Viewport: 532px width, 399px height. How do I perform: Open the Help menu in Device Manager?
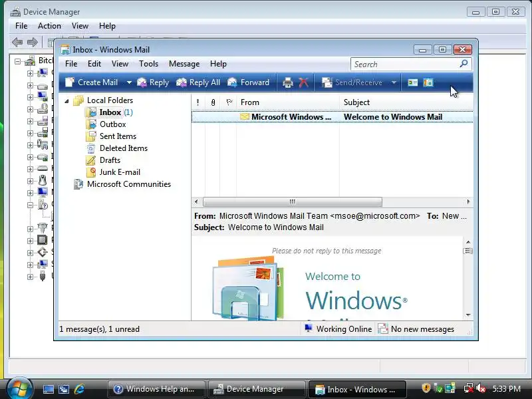coord(107,26)
